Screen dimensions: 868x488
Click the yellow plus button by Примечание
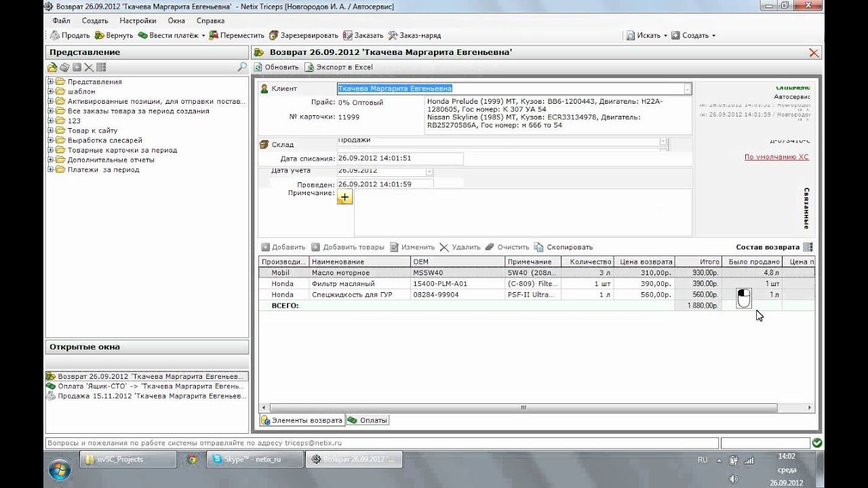344,197
